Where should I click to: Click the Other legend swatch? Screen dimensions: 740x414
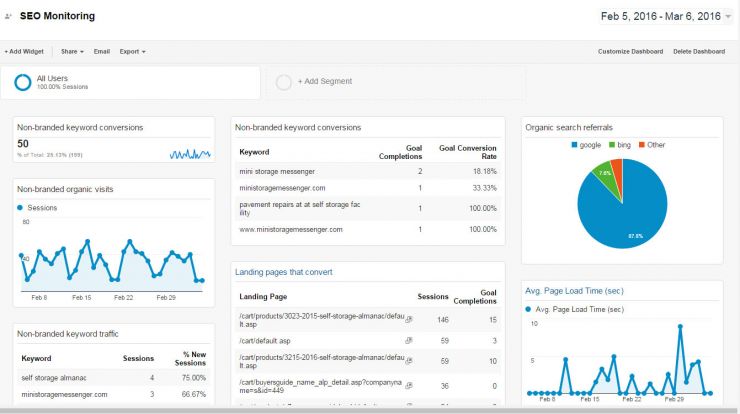click(x=641, y=145)
